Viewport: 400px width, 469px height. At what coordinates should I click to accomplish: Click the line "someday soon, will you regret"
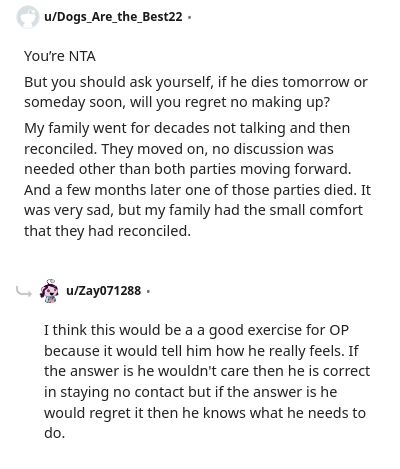pyautogui.click(x=177, y=102)
